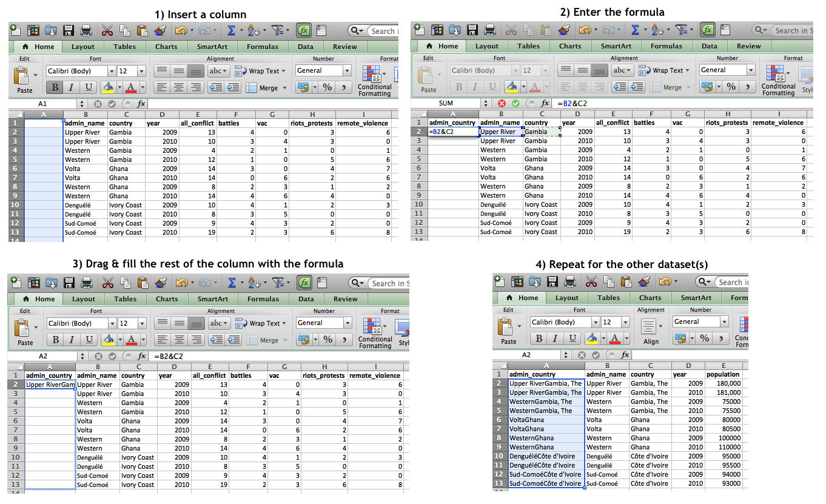Click green confirm check in step 2 formula bar
Image resolution: width=826 pixels, height=504 pixels.
[515, 103]
